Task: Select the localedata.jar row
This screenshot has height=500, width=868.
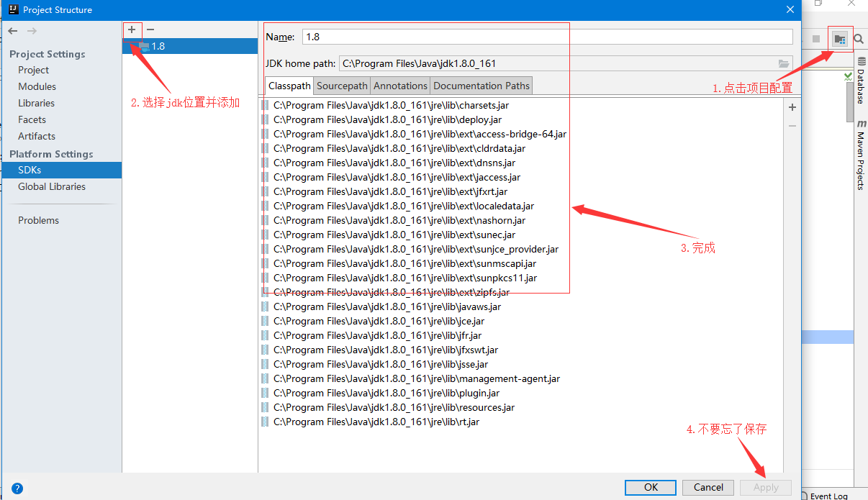Action: (x=521, y=206)
